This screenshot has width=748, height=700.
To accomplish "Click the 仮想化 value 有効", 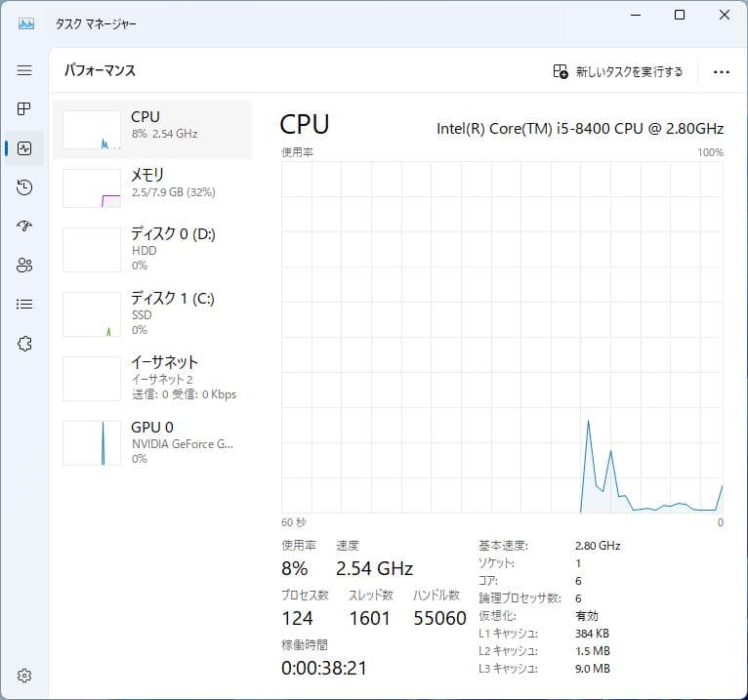I will 587,616.
